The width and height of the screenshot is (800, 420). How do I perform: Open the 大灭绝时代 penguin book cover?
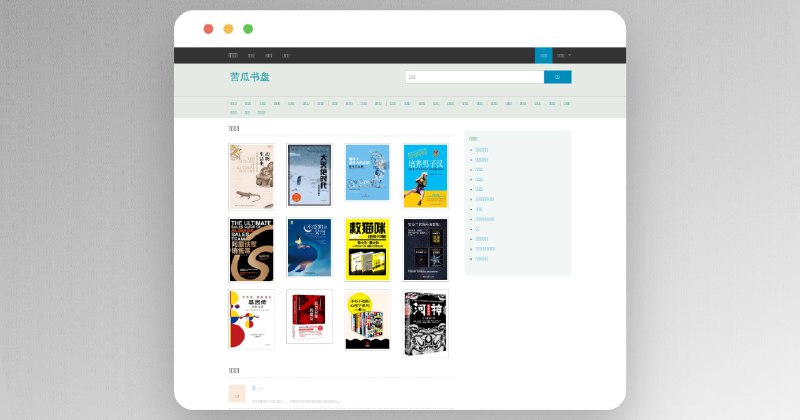[309, 175]
